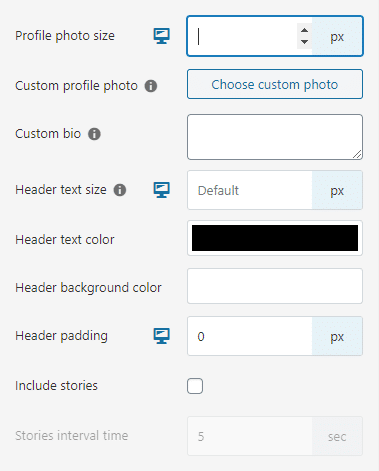Image resolution: width=379 pixels, height=471 pixels.
Task: Increase profile photo size with up arrow
Action: (x=304, y=30)
